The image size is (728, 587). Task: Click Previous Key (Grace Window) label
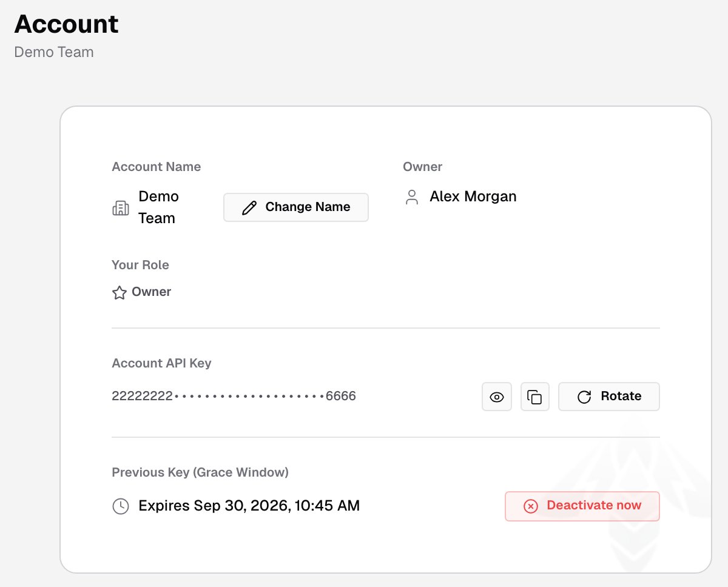point(200,472)
